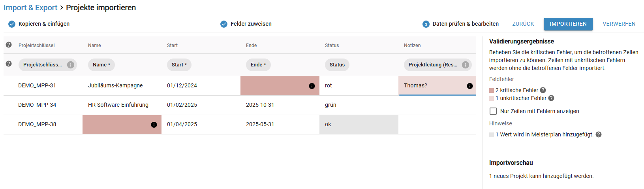This screenshot has width=644, height=189.
Task: Click the IMPORTIEREN button
Action: (568, 24)
